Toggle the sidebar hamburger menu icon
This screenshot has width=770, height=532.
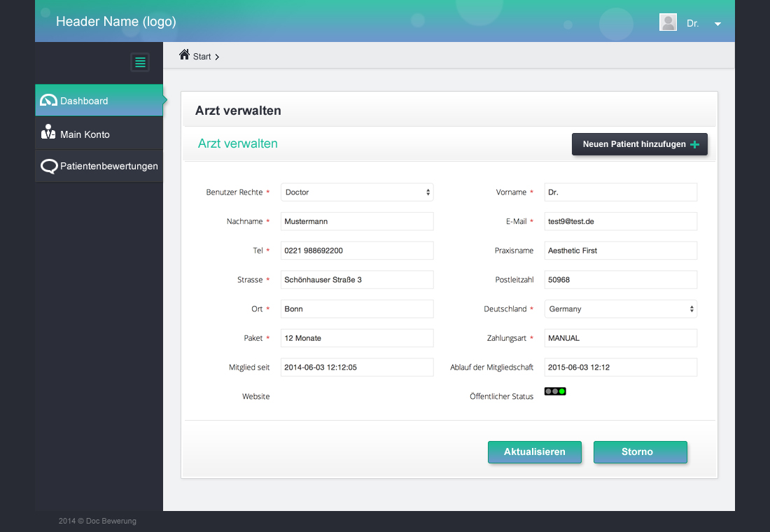tap(140, 62)
